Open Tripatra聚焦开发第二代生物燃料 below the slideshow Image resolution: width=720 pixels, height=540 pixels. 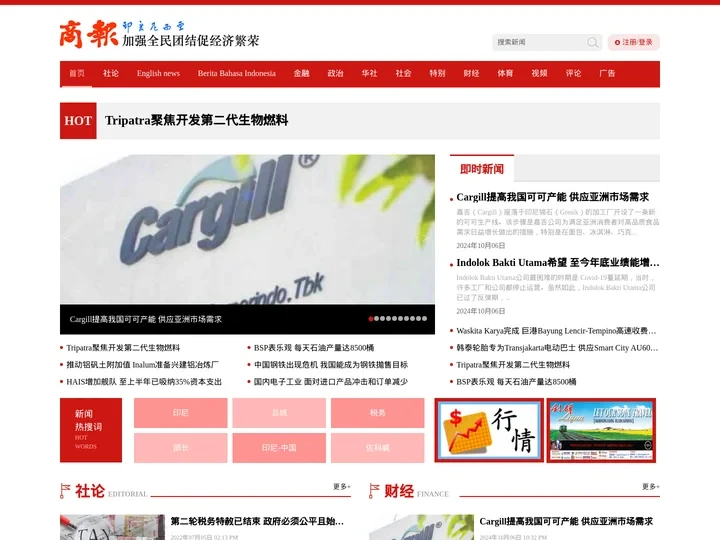[123, 348]
